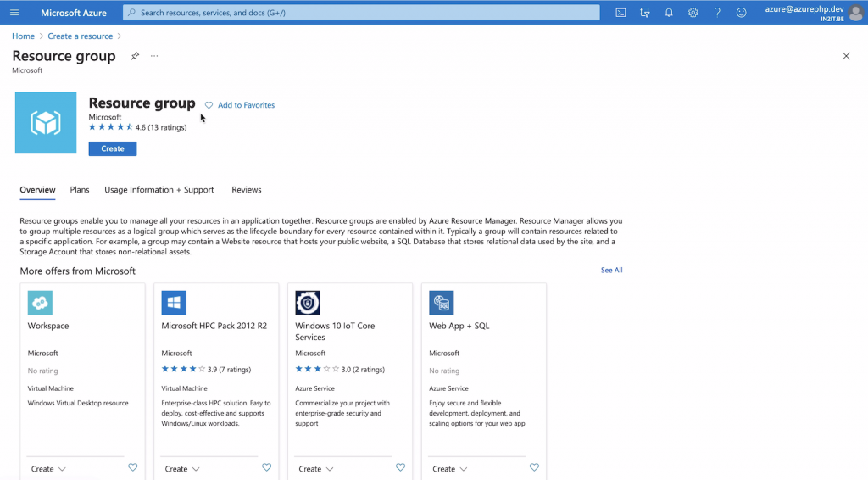Click Add to Favorites for Resource group

[x=240, y=105]
